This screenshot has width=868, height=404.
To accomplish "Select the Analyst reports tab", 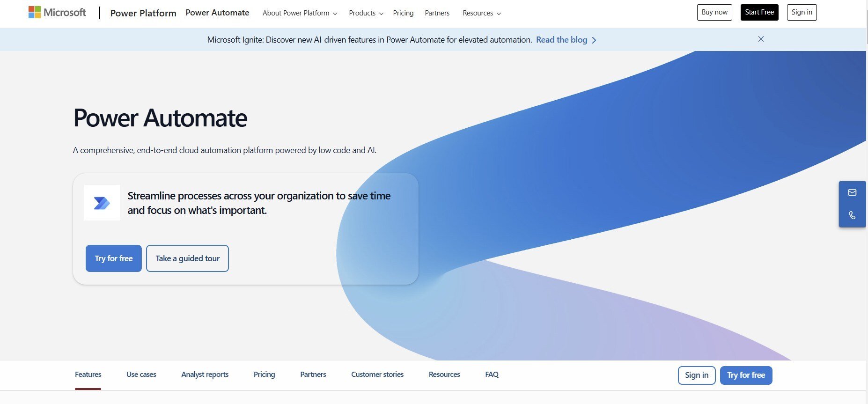I will (x=205, y=375).
